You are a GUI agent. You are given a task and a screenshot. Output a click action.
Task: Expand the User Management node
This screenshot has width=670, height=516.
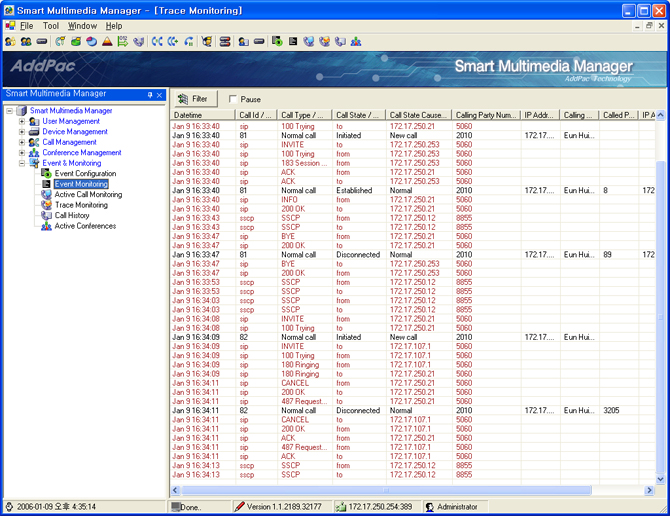coord(22,121)
